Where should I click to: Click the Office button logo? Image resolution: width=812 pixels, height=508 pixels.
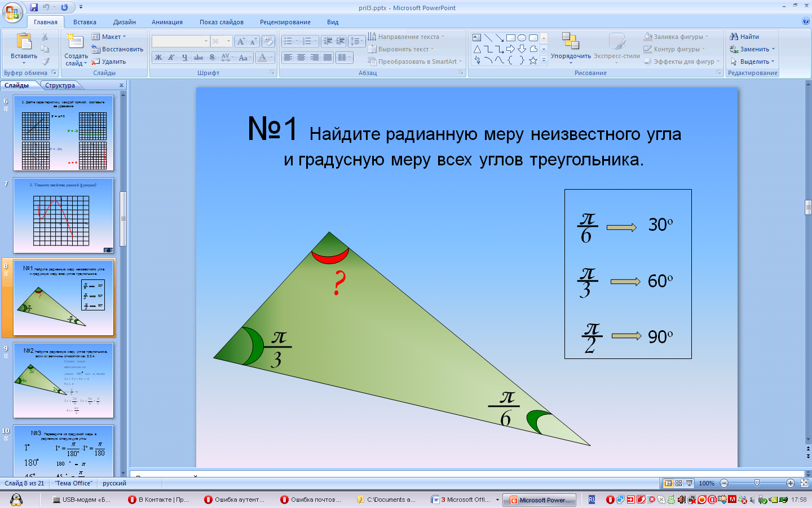pyautogui.click(x=12, y=11)
